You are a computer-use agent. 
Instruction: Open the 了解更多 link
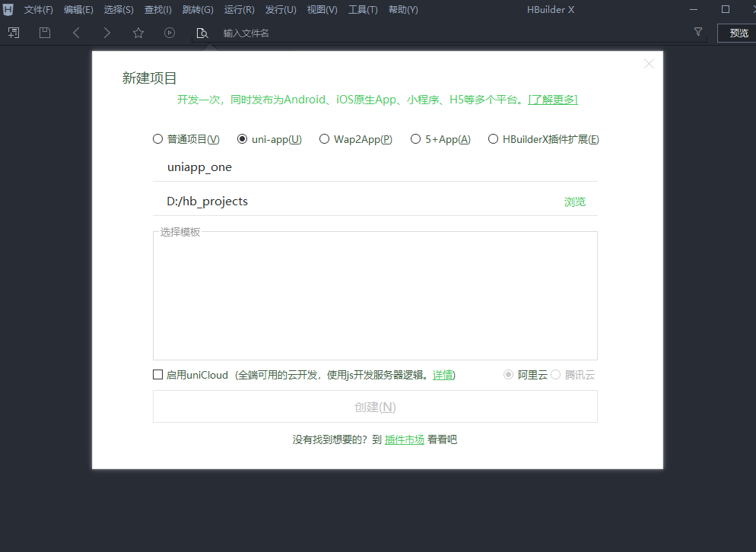pyautogui.click(x=553, y=100)
